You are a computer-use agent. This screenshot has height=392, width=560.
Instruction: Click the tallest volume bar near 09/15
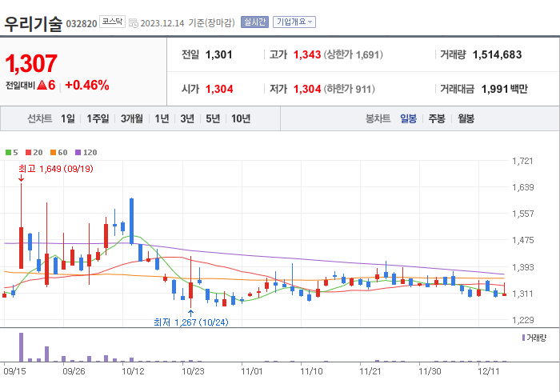click(x=21, y=347)
